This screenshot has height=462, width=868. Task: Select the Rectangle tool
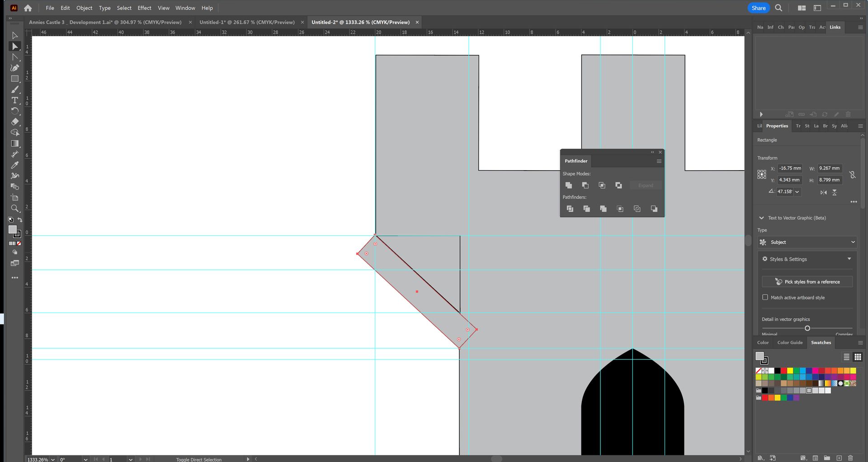pyautogui.click(x=14, y=79)
